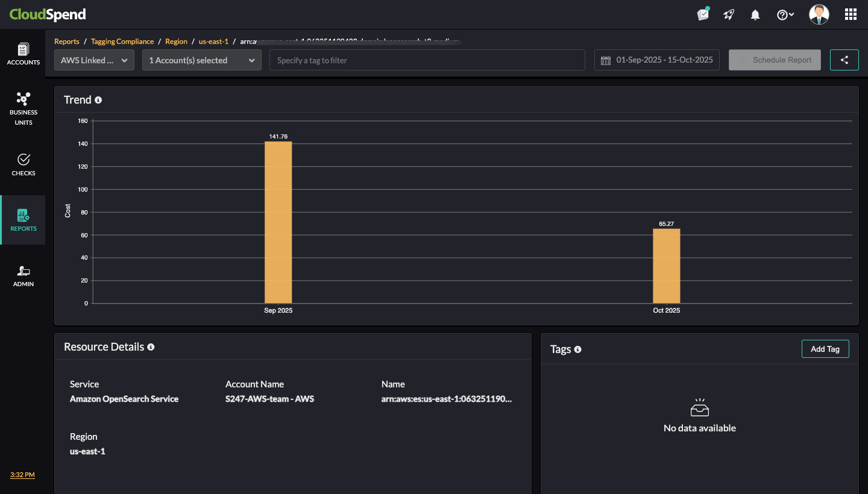Toggle the Tags panel info icon

pos(578,349)
